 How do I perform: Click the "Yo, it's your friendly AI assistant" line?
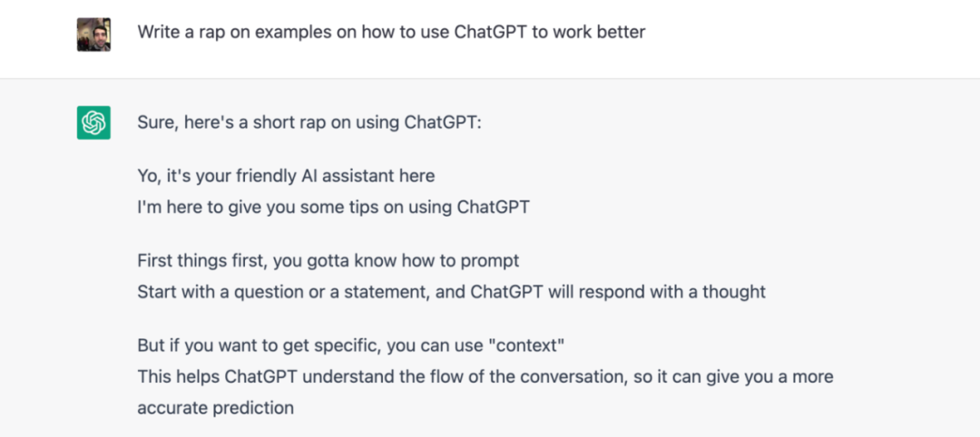(x=286, y=177)
